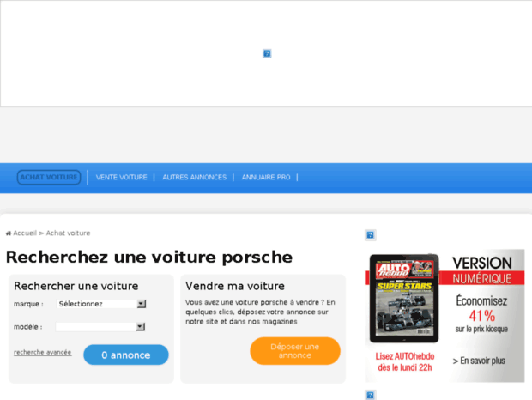
Task: Open the marque Sélectionnez dropdown
Action: coord(101,304)
